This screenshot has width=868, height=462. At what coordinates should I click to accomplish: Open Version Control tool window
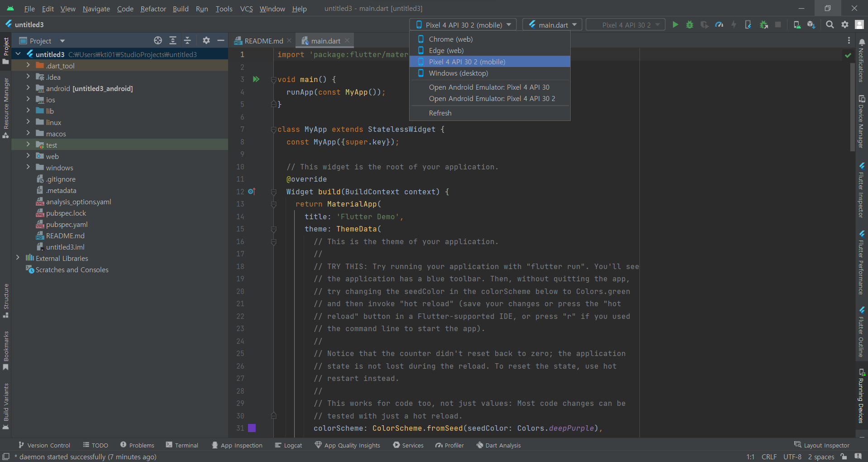click(44, 445)
